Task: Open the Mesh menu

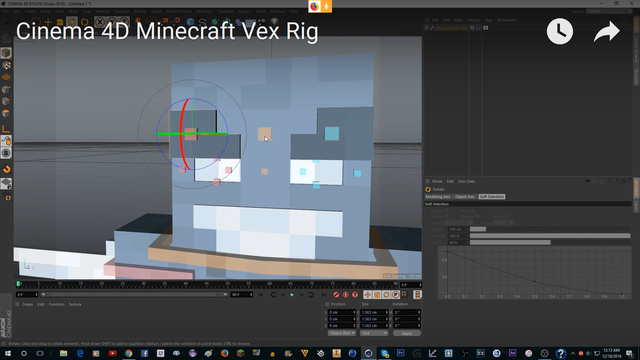Action: [x=73, y=11]
